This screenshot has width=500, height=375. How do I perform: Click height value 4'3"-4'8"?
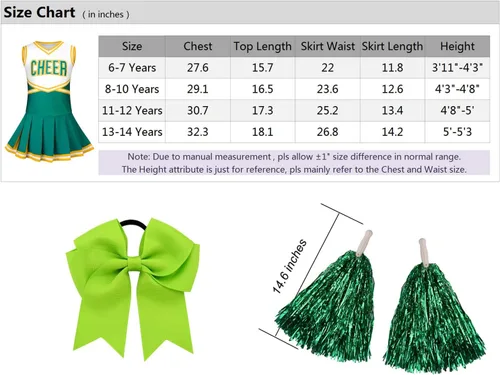(457, 89)
